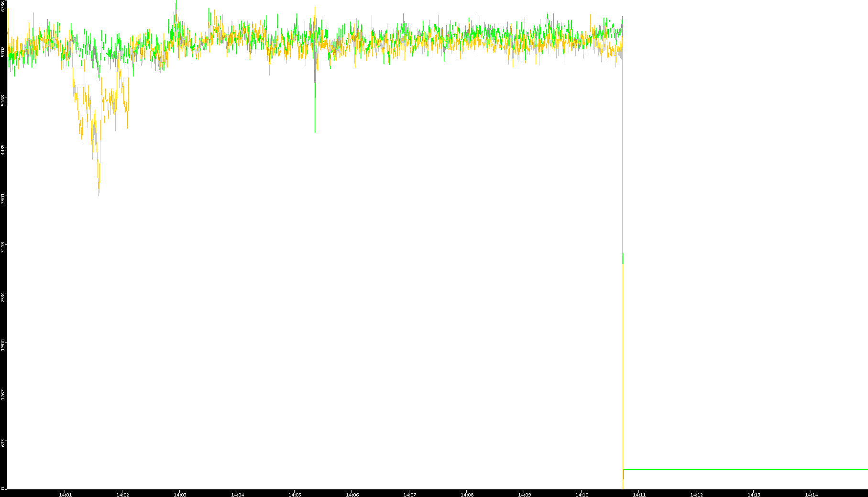868x497 pixels.
Task: Select the 14:12 time axis label
Action: tap(696, 494)
